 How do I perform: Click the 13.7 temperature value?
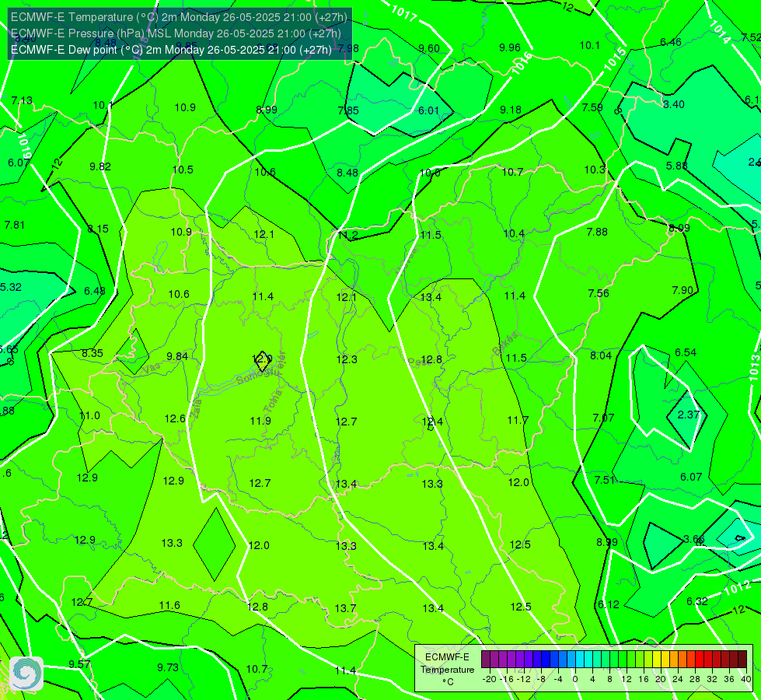346,608
